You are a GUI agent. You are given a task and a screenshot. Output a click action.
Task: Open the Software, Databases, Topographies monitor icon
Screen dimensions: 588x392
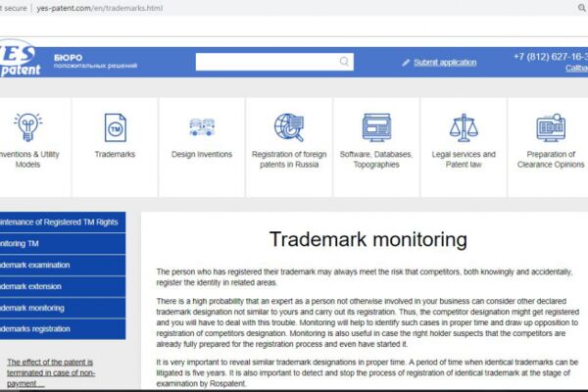tap(376, 127)
